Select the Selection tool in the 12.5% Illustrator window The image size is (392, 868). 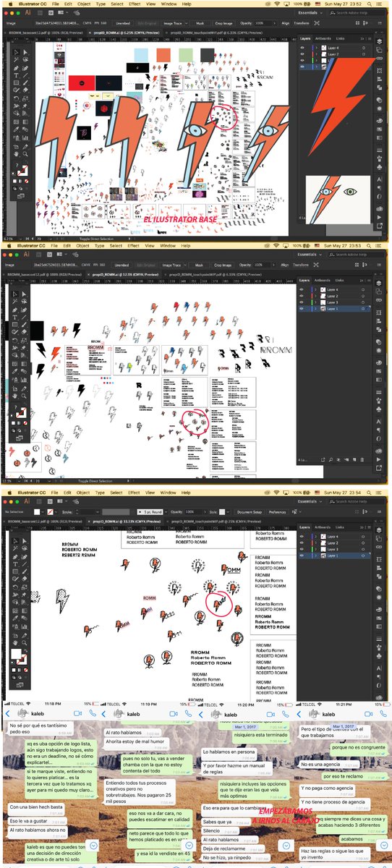point(15,294)
